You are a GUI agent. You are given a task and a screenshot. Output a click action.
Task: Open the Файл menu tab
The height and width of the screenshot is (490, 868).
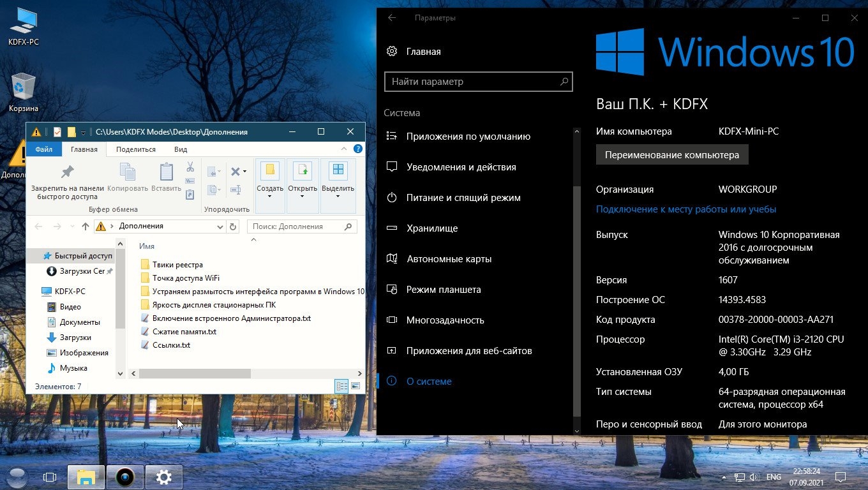[x=44, y=149]
